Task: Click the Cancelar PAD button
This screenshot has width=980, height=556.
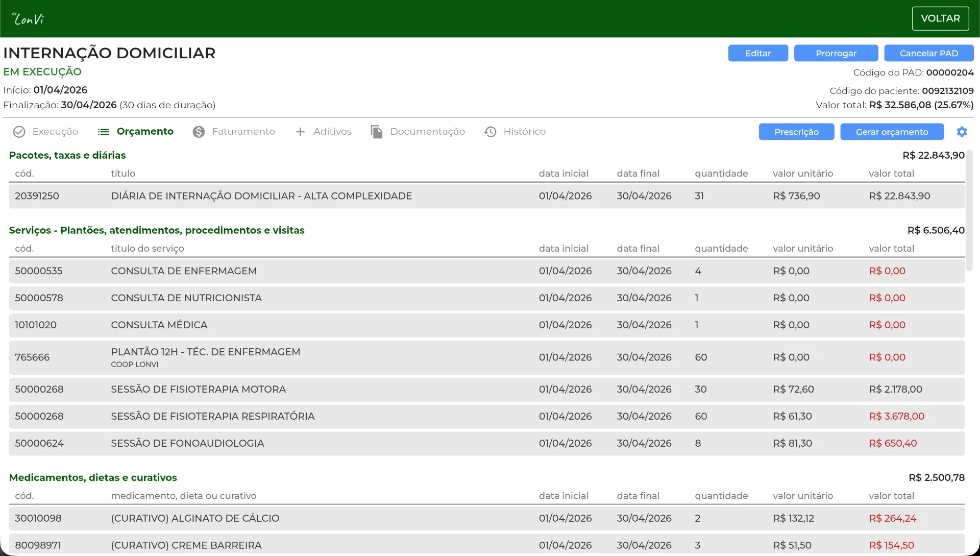Action: (929, 53)
